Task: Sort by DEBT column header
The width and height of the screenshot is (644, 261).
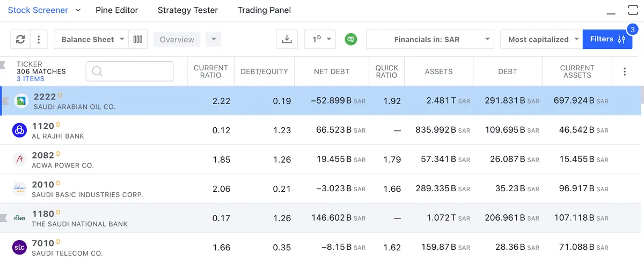Action: pyautogui.click(x=508, y=71)
